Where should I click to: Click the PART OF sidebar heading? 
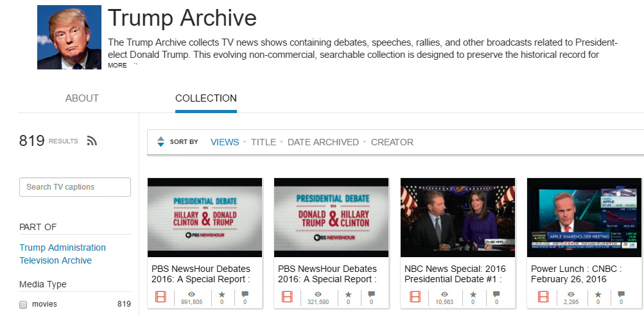tap(38, 227)
